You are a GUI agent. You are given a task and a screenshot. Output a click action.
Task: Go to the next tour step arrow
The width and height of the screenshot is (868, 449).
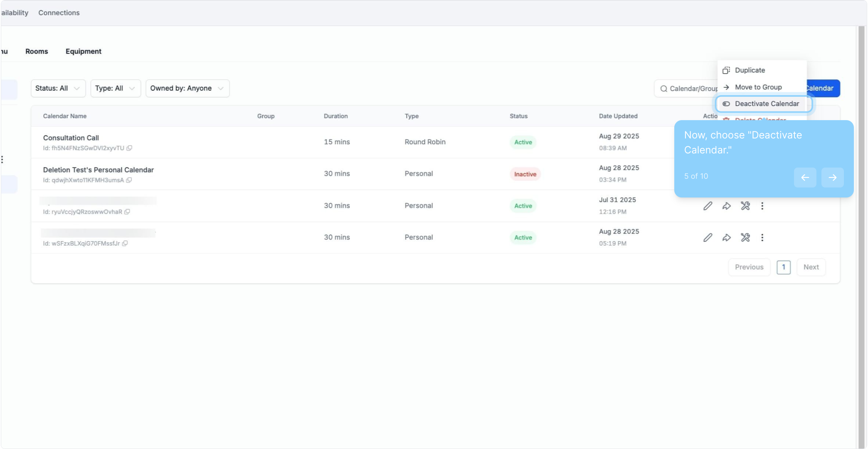(x=832, y=178)
